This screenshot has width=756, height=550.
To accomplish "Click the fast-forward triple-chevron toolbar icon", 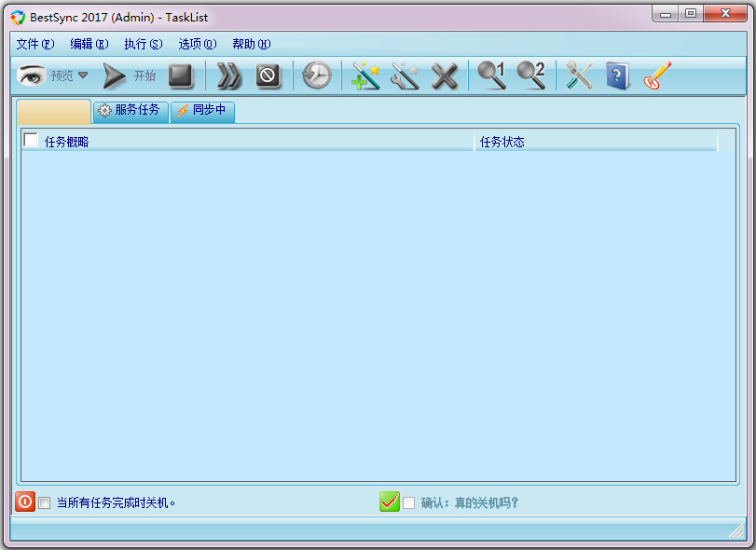I will click(x=228, y=76).
